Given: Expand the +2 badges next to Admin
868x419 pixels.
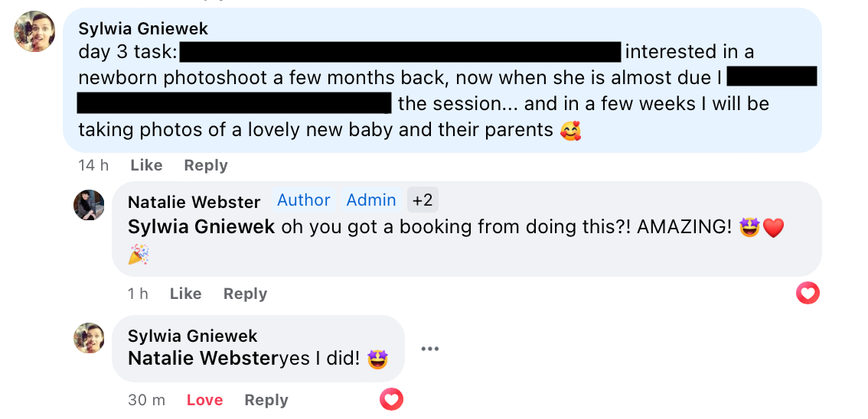Looking at the screenshot, I should (x=423, y=200).
